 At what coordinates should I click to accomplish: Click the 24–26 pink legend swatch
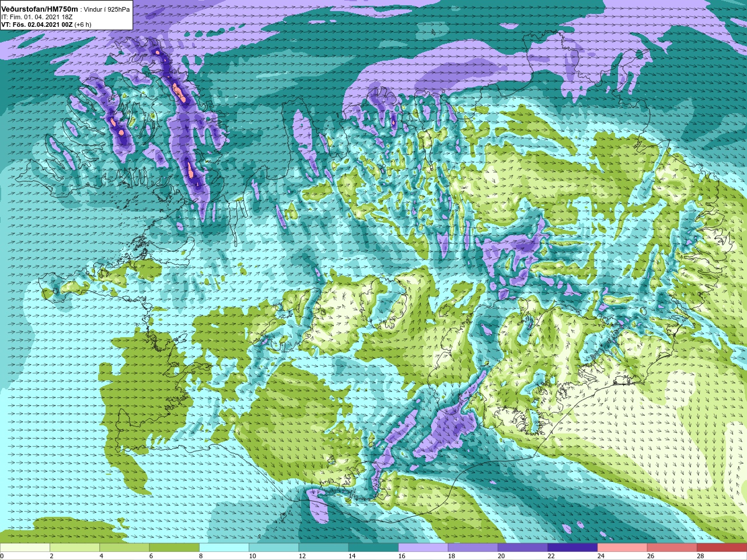pyautogui.click(x=622, y=548)
